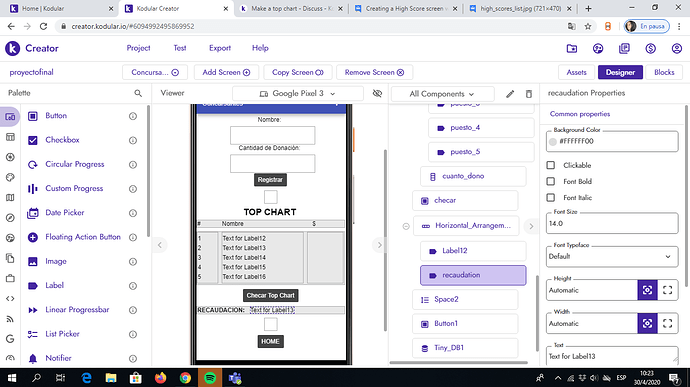Open the Export menu
690x387 pixels.
(x=220, y=48)
